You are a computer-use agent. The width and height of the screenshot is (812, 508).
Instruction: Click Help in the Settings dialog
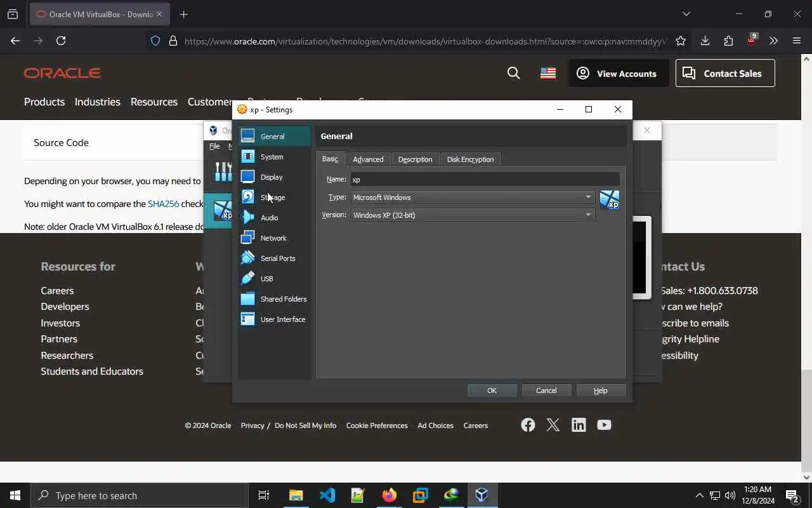pos(601,391)
